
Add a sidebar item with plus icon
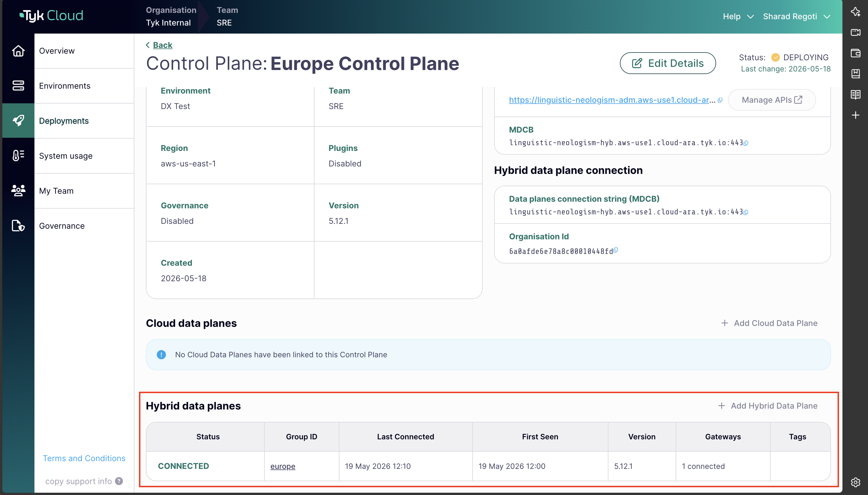tap(856, 115)
